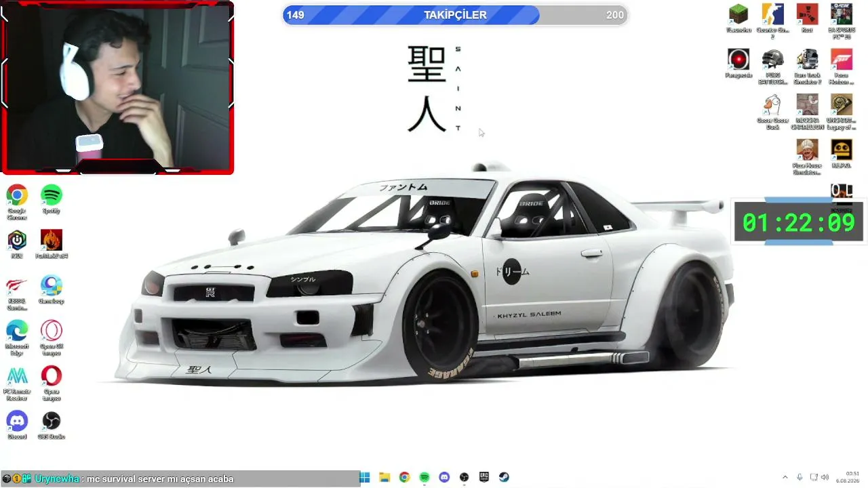Open the TLauncher Minecraft desktop shortcut
This screenshot has height=488, width=868.
(738, 18)
